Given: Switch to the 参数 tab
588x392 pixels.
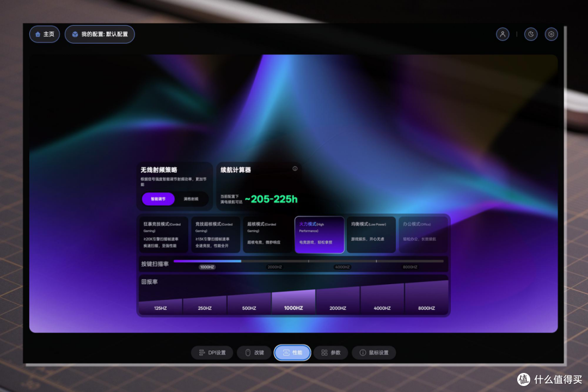Looking at the screenshot, I should (331, 353).
